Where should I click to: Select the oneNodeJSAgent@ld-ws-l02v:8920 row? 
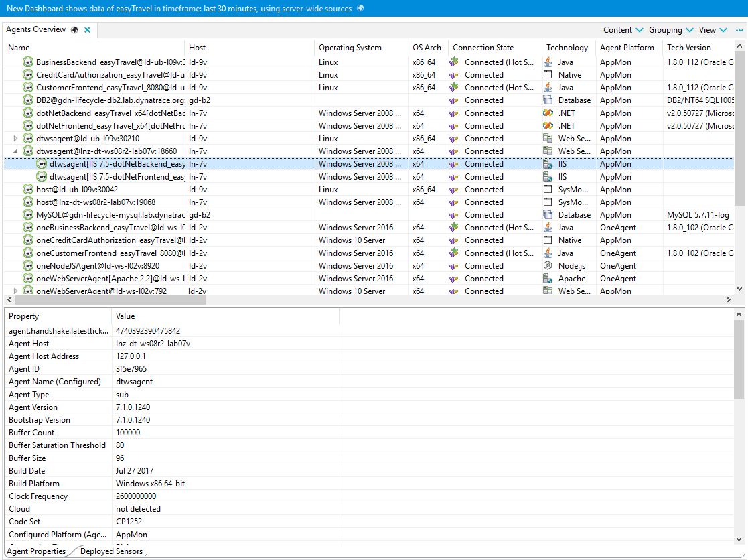(369, 266)
